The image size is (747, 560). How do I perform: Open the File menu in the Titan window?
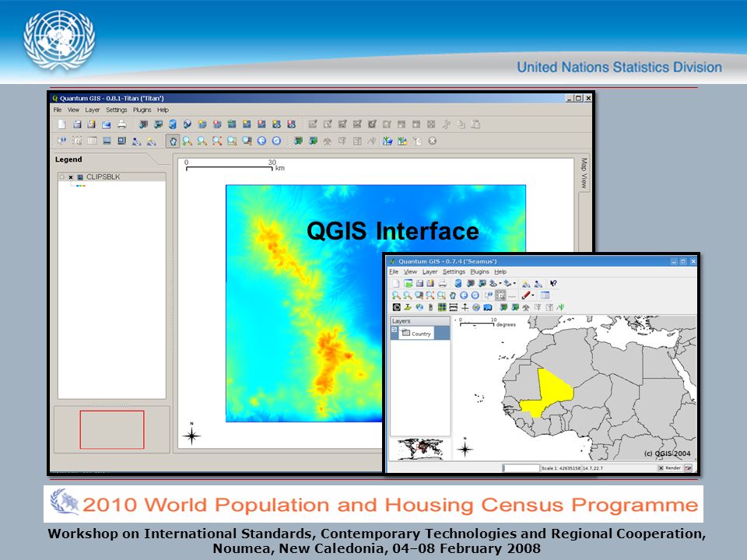pyautogui.click(x=58, y=110)
